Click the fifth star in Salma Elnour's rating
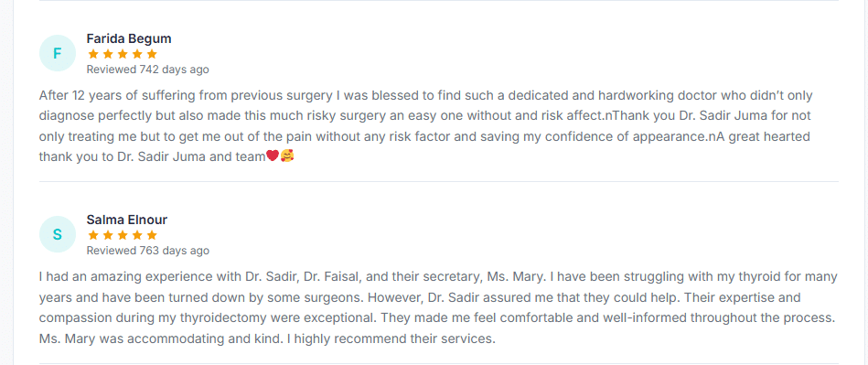The image size is (868, 365). (x=152, y=235)
